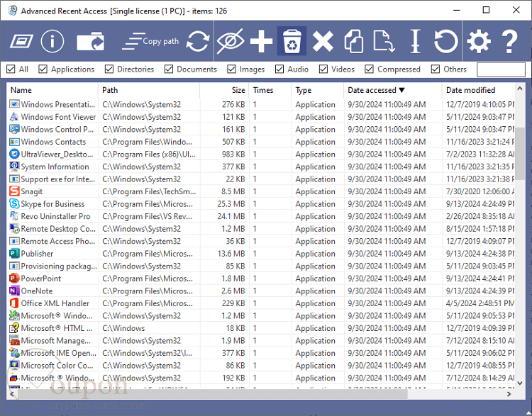Select Revo Uninstaller Pro row
The width and height of the screenshot is (532, 416).
[x=260, y=216]
